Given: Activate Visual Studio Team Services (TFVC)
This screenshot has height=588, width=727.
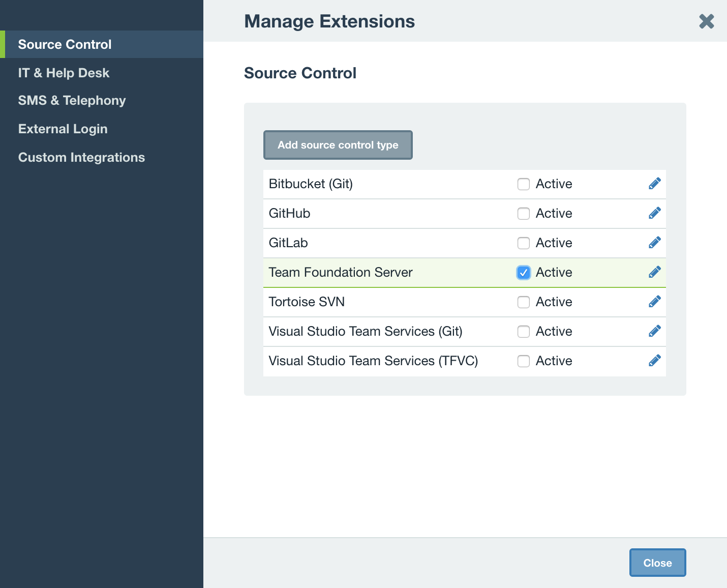Looking at the screenshot, I should point(524,361).
